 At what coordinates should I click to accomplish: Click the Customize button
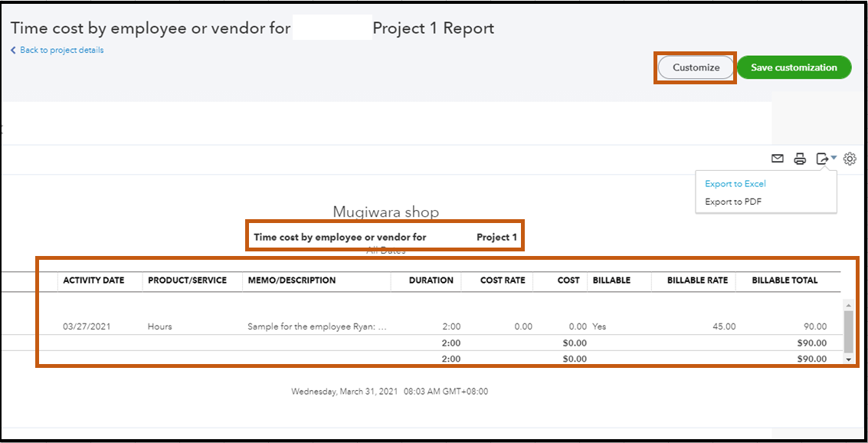point(696,67)
